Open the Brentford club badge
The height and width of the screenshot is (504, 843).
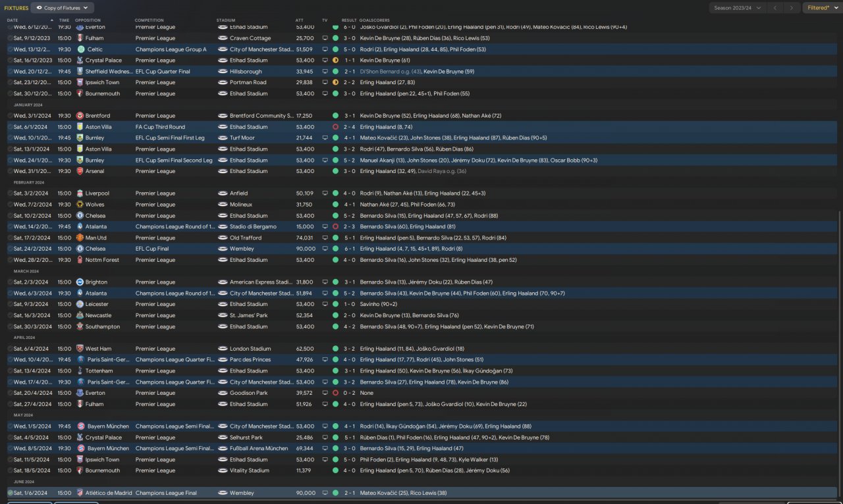tap(80, 116)
